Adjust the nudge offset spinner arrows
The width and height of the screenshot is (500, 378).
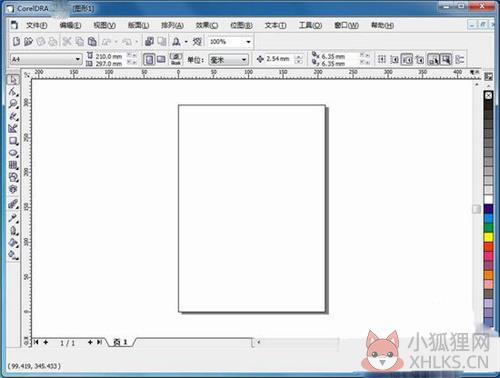click(x=299, y=59)
